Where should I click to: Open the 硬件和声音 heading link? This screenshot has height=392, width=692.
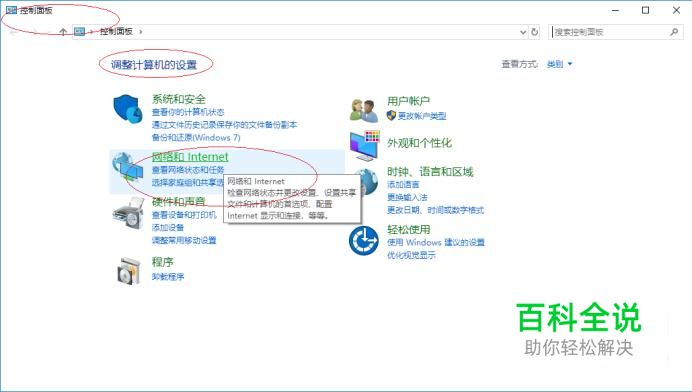coord(179,202)
